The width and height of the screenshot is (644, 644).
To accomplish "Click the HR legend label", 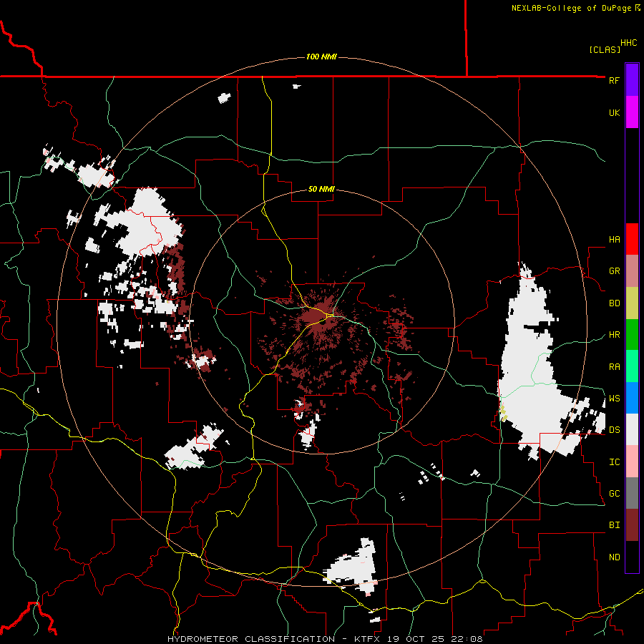I will (614, 334).
